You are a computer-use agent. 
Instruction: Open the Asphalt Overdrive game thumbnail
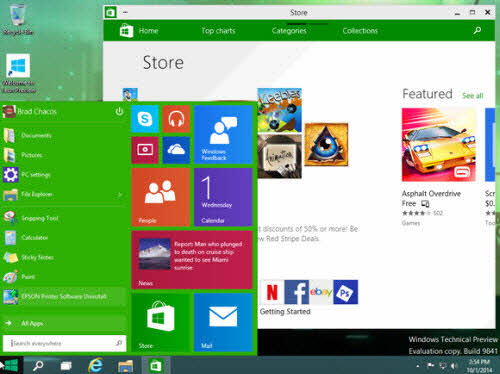(x=439, y=145)
